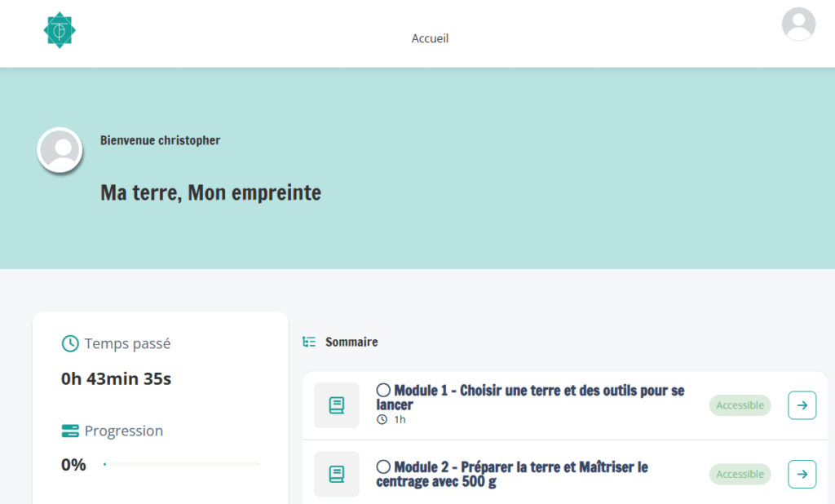The width and height of the screenshot is (835, 504).
Task: Click the profile picture beside Bienvenue christopher
Action: pyautogui.click(x=60, y=150)
